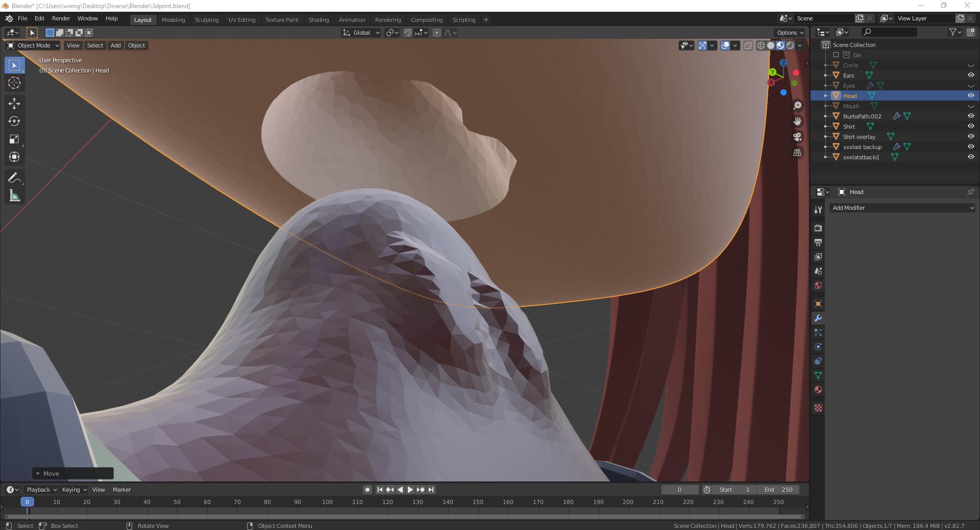The image size is (980, 530).
Task: Open the File menu
Action: point(22,18)
